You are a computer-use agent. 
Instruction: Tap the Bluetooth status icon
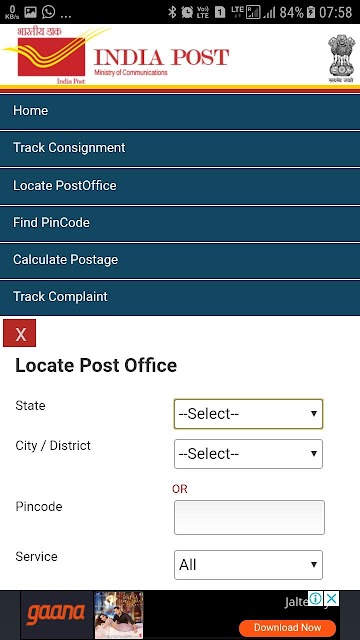172,12
